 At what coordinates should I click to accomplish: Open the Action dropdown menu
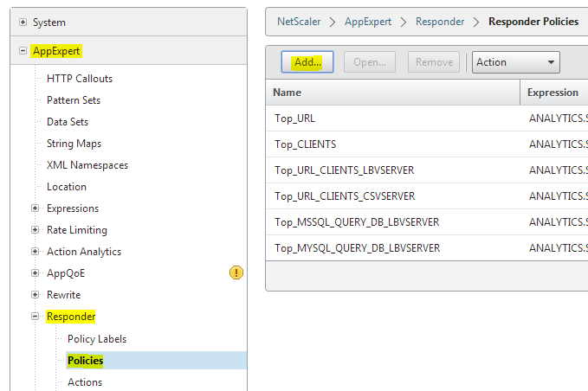coord(516,62)
